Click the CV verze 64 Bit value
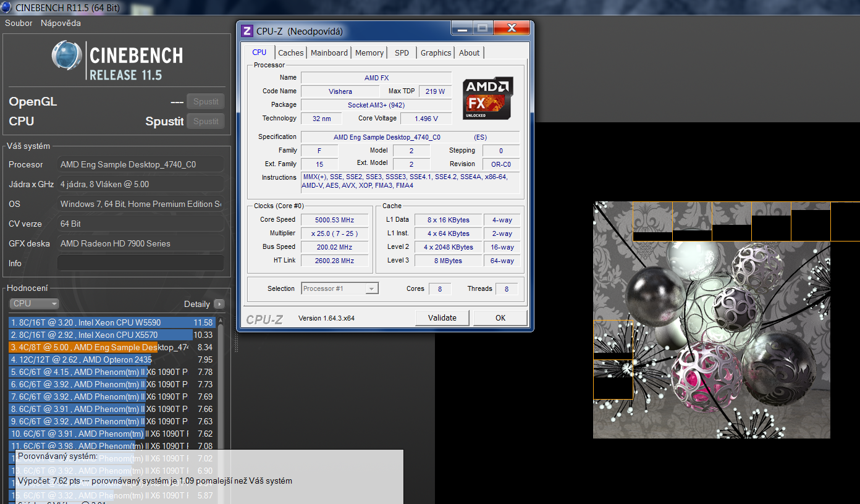This screenshot has height=504, width=860. (141, 224)
